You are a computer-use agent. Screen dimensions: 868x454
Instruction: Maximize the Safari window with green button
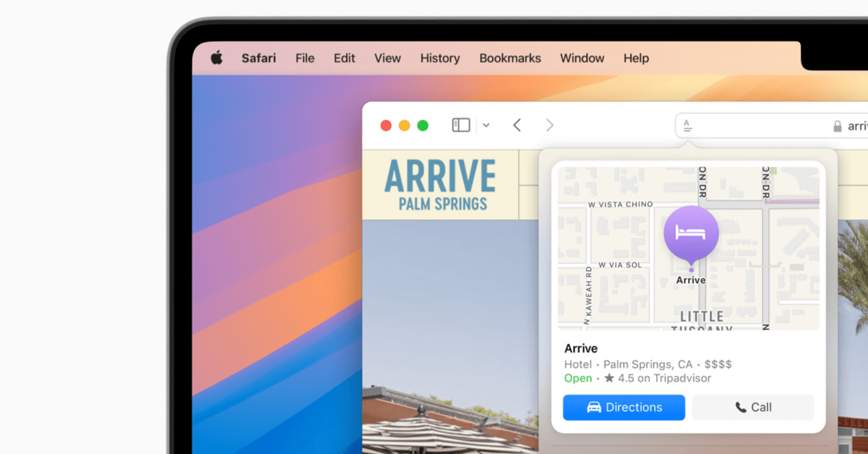[x=423, y=125]
